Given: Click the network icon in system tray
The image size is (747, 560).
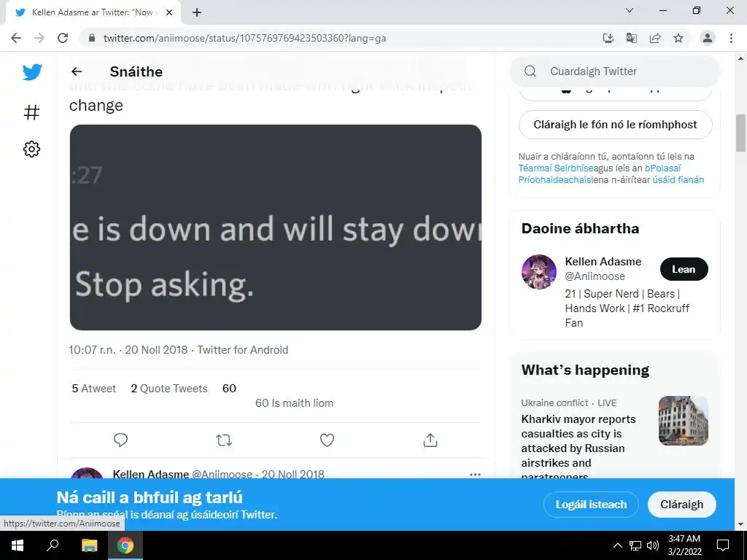Looking at the screenshot, I should [x=635, y=545].
